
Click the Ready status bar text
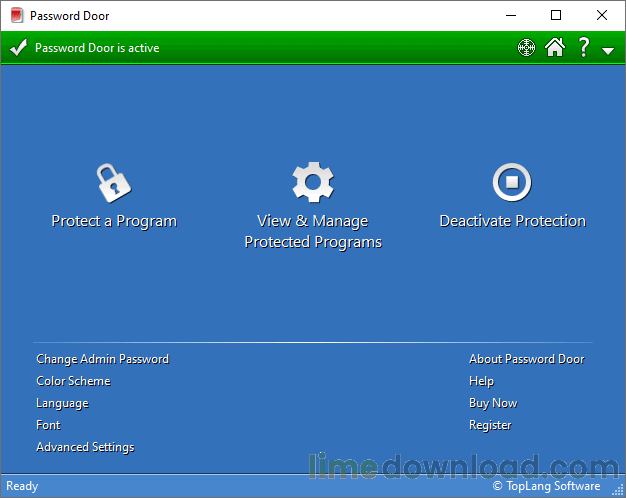pos(22,486)
